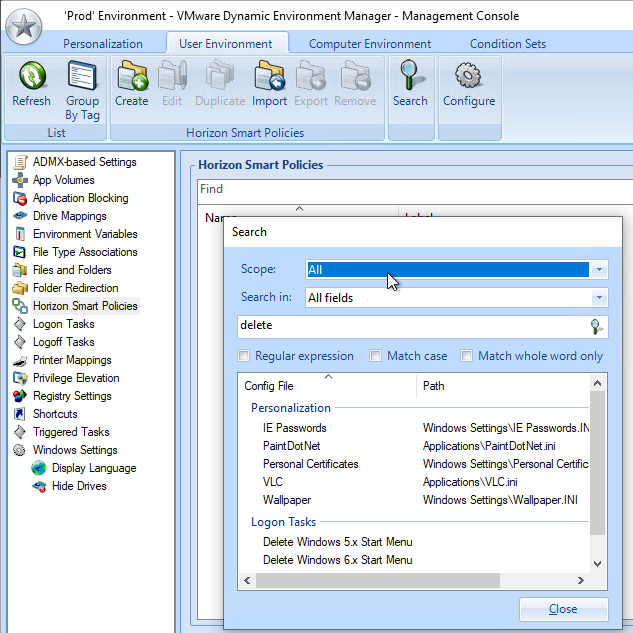Open the Search in dropdown arrow
This screenshot has width=633, height=633.
pyautogui.click(x=599, y=298)
